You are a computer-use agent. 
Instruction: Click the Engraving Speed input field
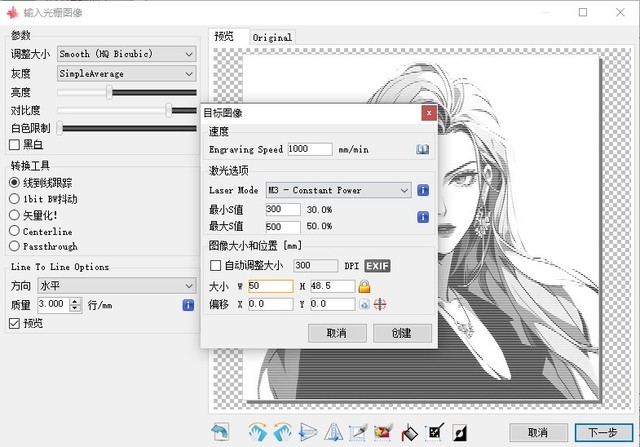tap(310, 149)
